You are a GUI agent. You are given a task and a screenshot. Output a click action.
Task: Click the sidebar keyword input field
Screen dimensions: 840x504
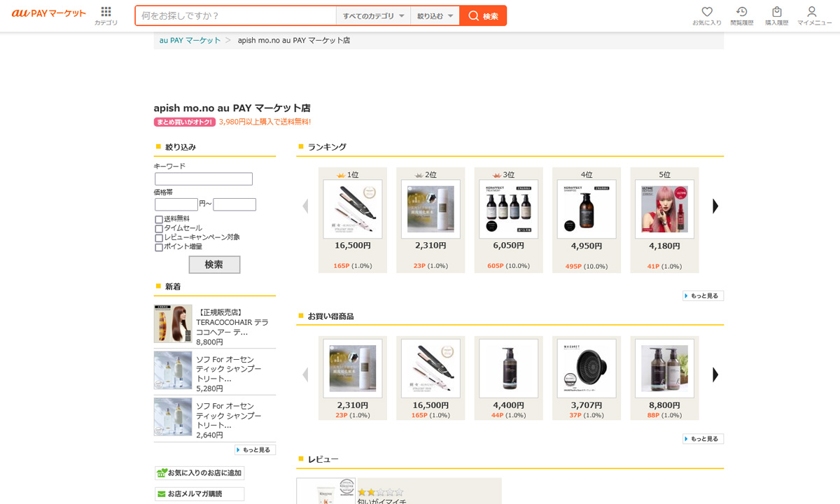pos(204,179)
